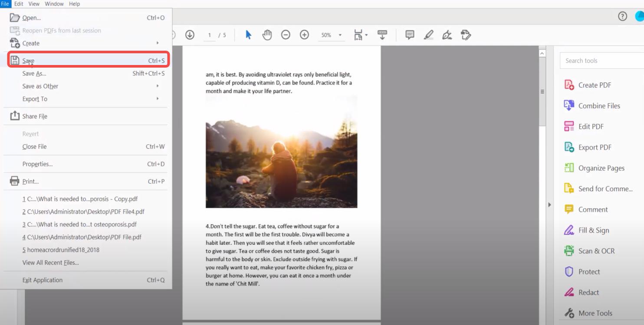
Task: Select the Hand pan tool
Action: pyautogui.click(x=267, y=35)
